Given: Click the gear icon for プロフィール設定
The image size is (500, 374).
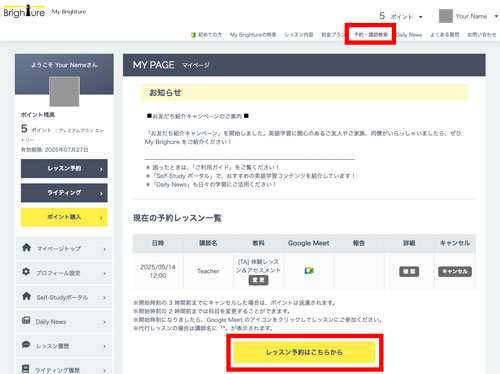Looking at the screenshot, I should click(x=26, y=272).
